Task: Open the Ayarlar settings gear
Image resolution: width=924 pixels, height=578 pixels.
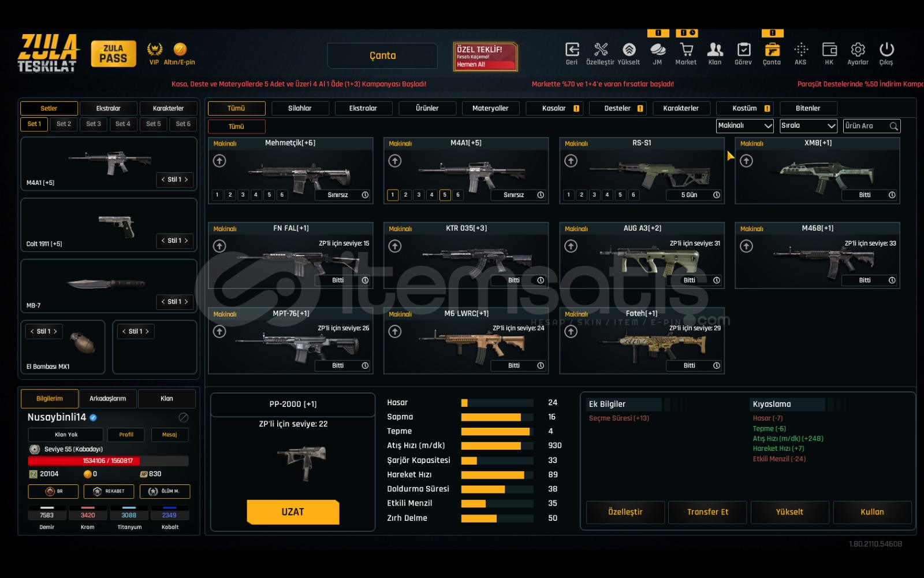Action: 858,50
